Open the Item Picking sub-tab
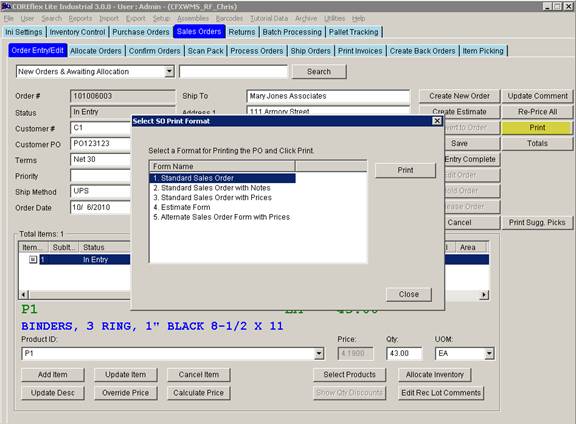 [483, 51]
